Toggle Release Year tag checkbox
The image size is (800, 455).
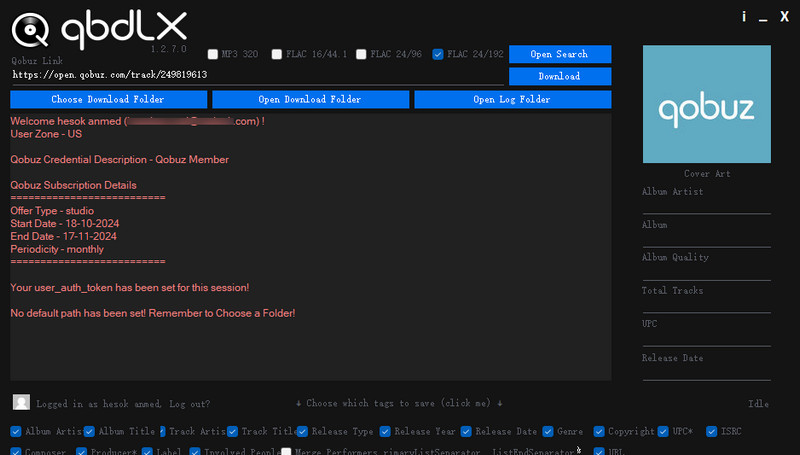(385, 432)
